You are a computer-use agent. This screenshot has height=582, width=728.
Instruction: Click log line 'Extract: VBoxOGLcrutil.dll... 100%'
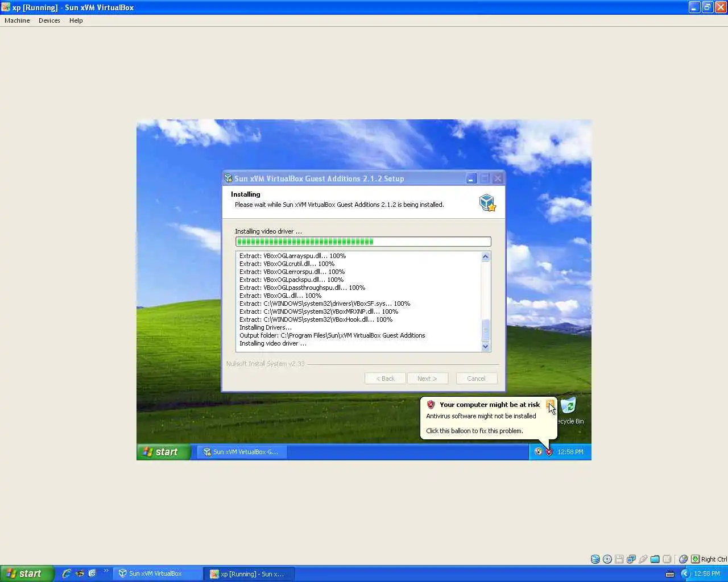pos(287,264)
